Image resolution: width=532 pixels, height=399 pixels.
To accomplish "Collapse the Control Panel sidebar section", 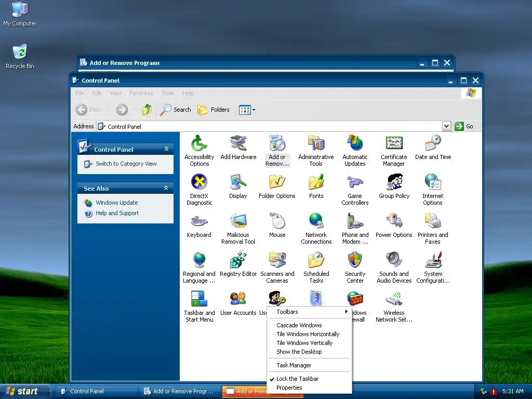I will tap(166, 149).
